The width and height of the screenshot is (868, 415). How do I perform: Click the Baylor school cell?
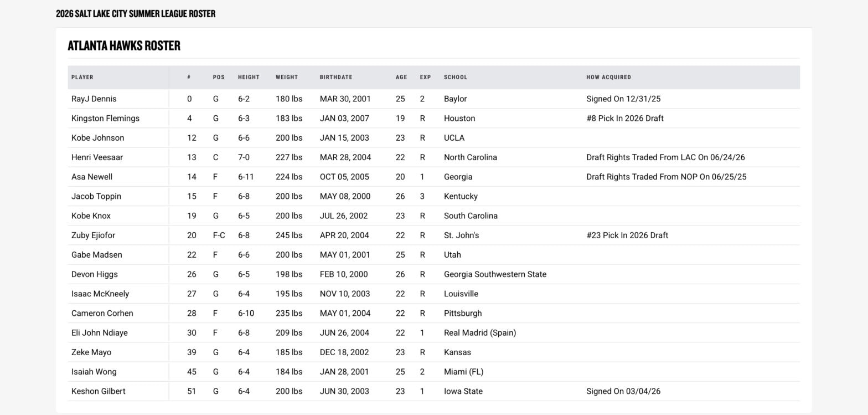(455, 99)
